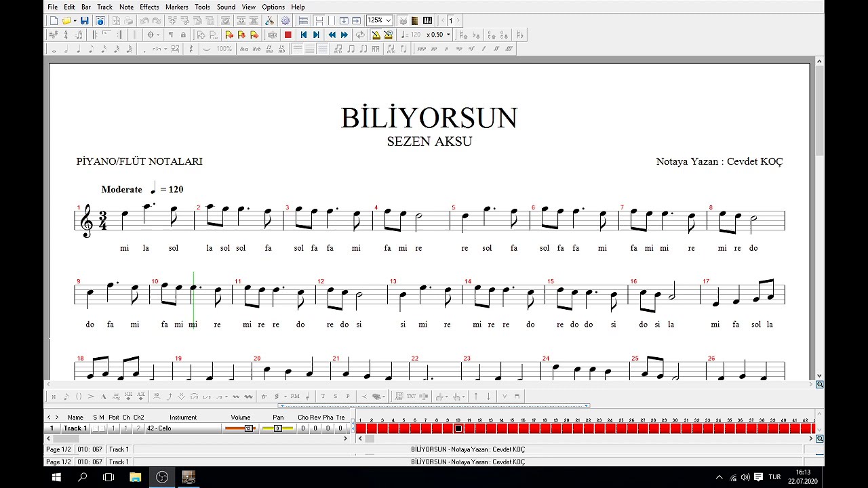The image size is (868, 488).
Task: Toggle slapping S effect
Action: 335,396
